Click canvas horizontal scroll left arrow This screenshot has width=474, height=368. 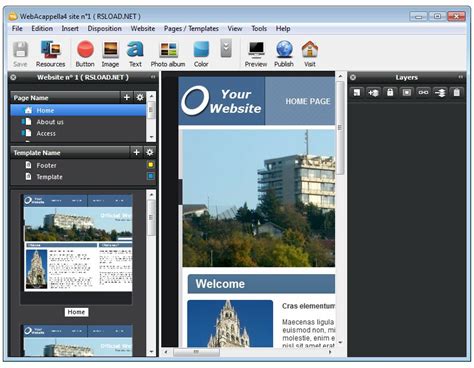166,352
